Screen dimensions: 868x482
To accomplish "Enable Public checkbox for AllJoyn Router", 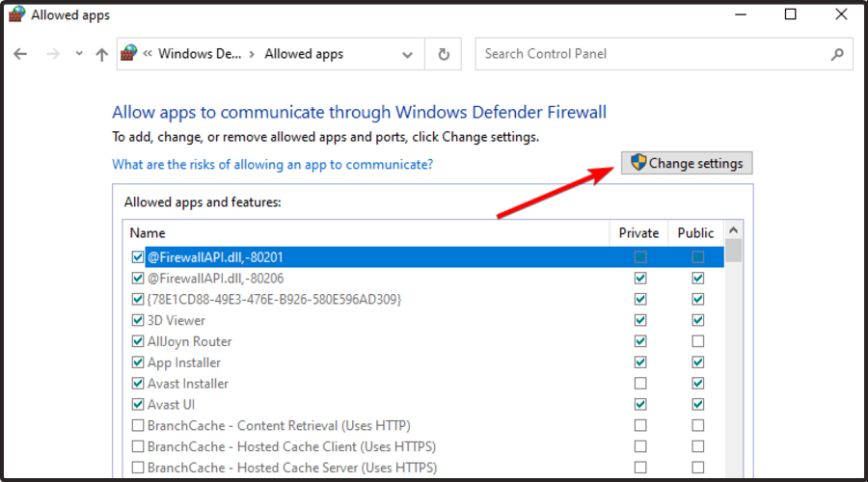I will (x=698, y=341).
